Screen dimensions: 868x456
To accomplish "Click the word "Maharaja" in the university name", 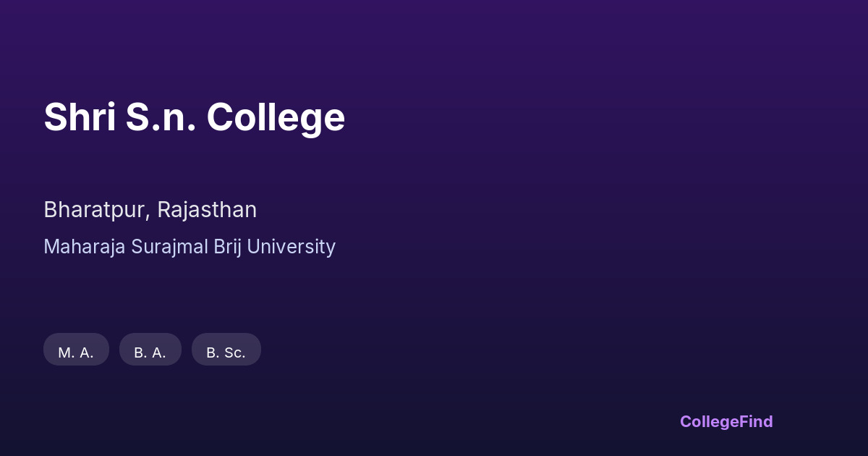I will point(84,247).
